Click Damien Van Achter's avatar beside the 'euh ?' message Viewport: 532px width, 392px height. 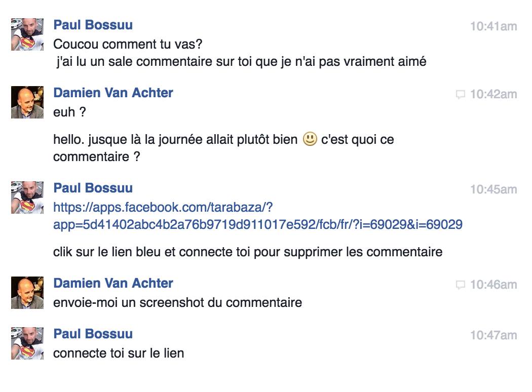[x=27, y=102]
